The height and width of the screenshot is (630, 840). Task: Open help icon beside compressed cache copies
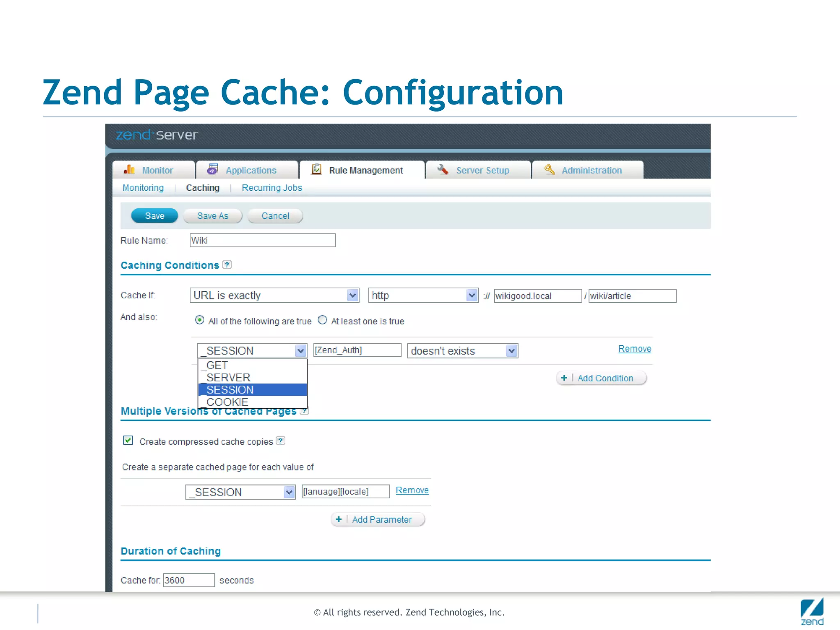click(281, 441)
